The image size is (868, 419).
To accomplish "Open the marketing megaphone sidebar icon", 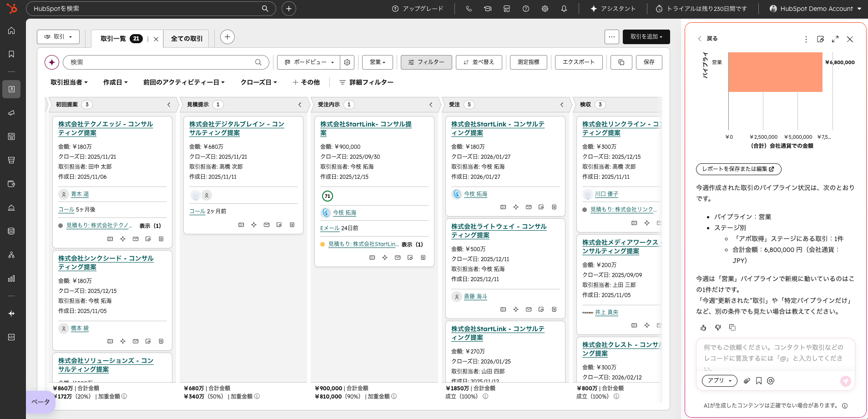I will coord(11,113).
